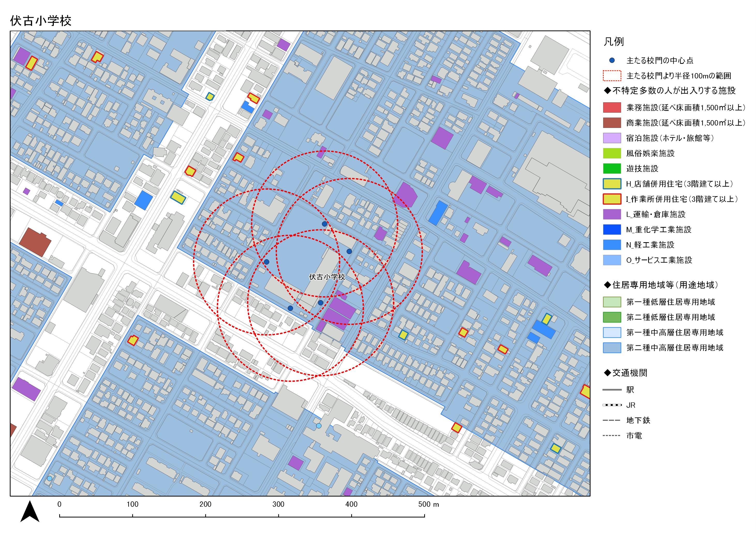Click the 第二種低層住居専用地域 label
756x534 pixels.
tap(671, 317)
